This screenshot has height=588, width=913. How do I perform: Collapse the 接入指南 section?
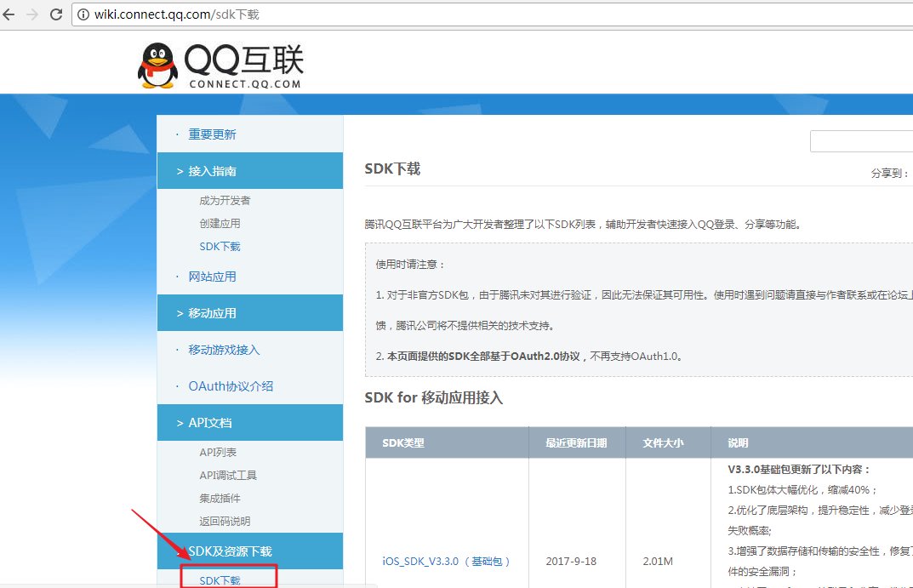tap(212, 171)
